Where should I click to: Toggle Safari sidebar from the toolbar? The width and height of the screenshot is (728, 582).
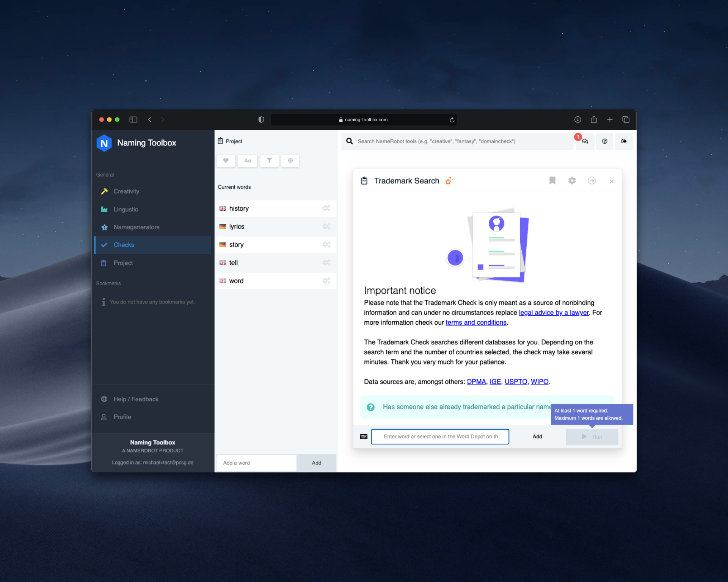133,120
